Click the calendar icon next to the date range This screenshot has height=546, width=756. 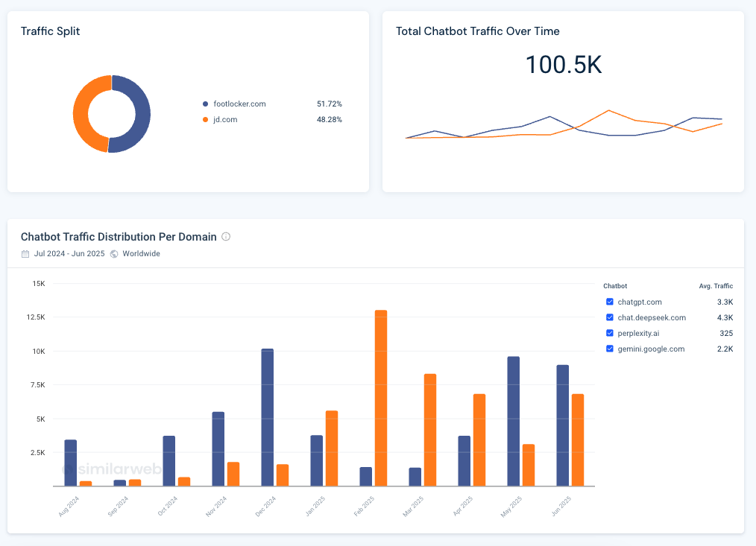(x=26, y=254)
